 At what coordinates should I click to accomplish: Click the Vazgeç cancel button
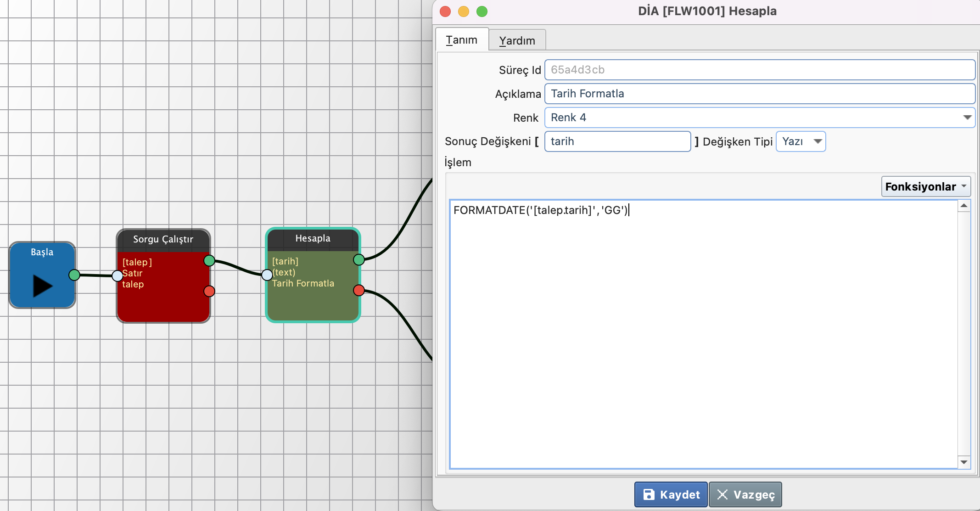click(745, 494)
